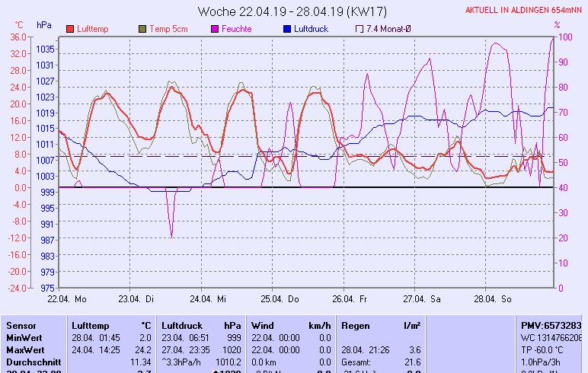Click the AKTUELL IN ALDINGEN 654mNN text

[x=525, y=11]
